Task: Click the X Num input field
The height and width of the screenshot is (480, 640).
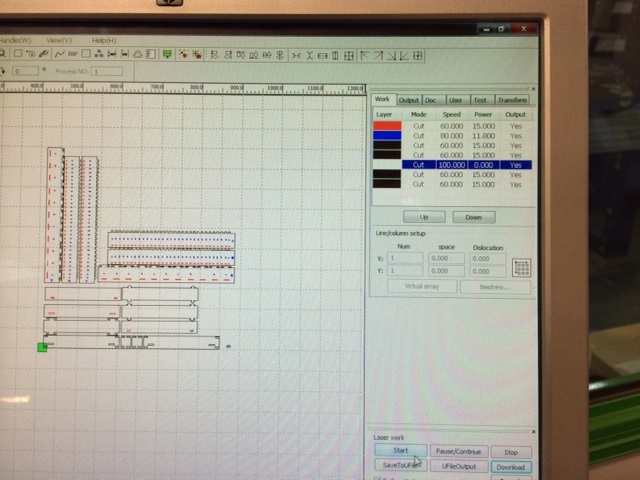Action: tap(405, 258)
